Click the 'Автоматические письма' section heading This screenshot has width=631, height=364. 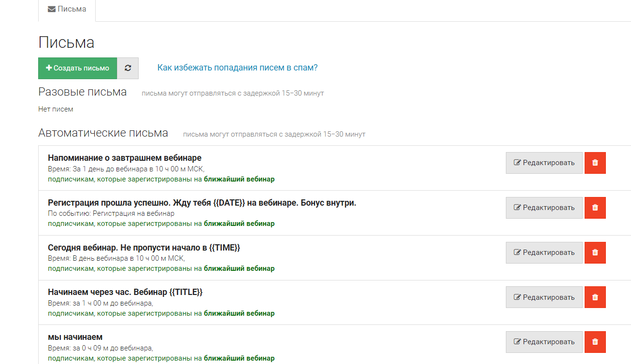(x=103, y=133)
